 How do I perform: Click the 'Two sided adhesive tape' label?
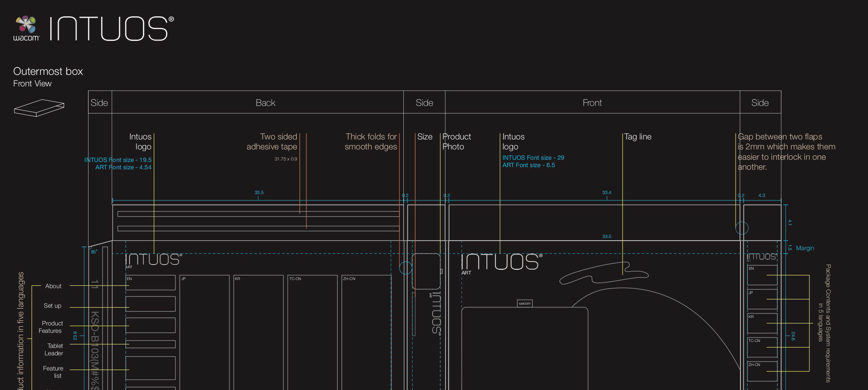point(272,142)
